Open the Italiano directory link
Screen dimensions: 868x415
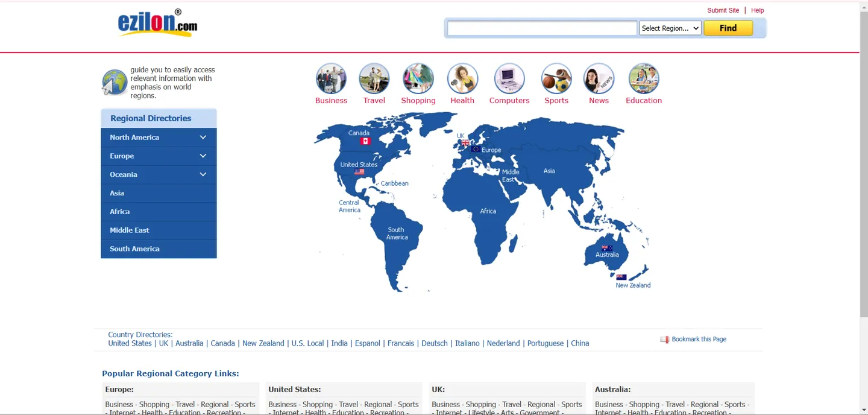(467, 343)
